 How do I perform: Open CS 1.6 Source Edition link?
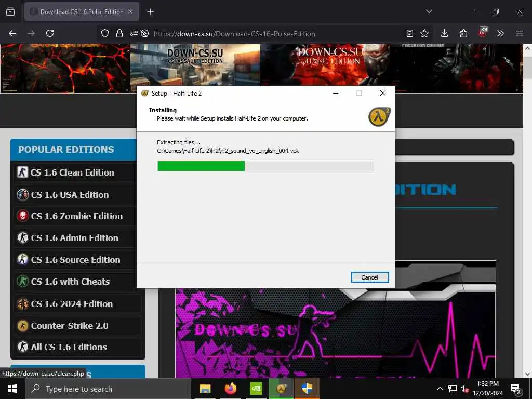click(76, 260)
